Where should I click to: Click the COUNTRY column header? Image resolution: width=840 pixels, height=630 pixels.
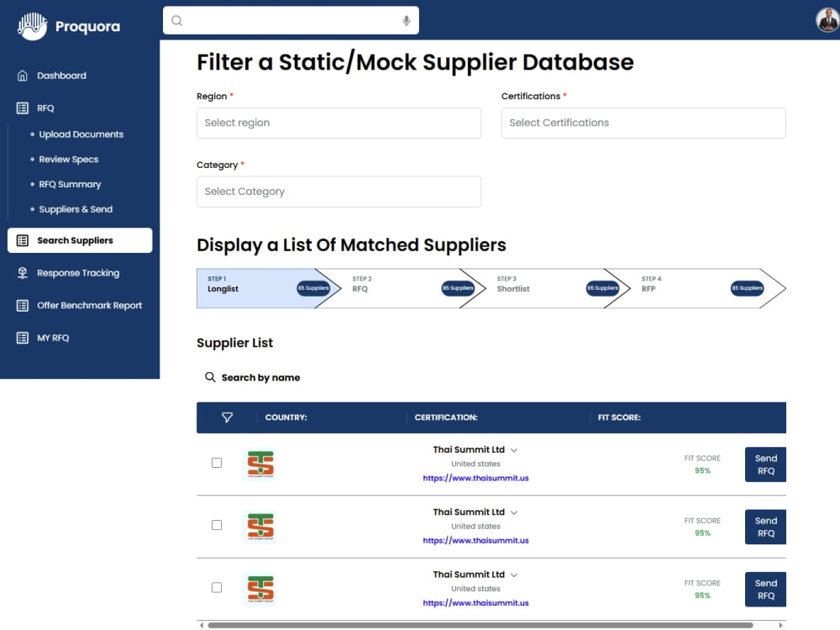286,417
